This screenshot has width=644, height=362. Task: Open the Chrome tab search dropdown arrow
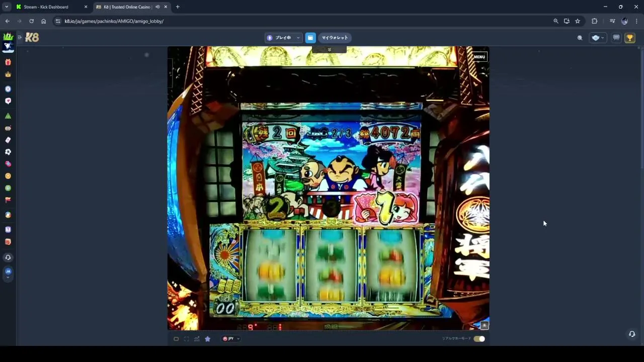click(x=7, y=7)
